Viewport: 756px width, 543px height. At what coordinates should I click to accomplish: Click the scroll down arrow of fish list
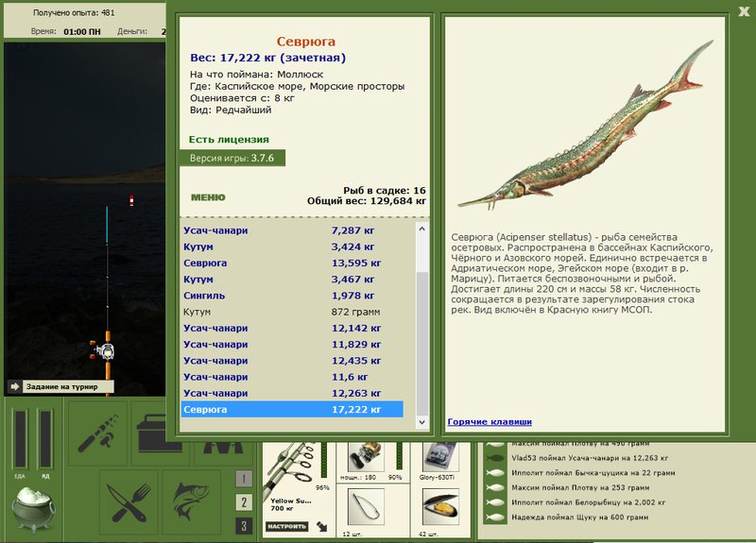(421, 422)
